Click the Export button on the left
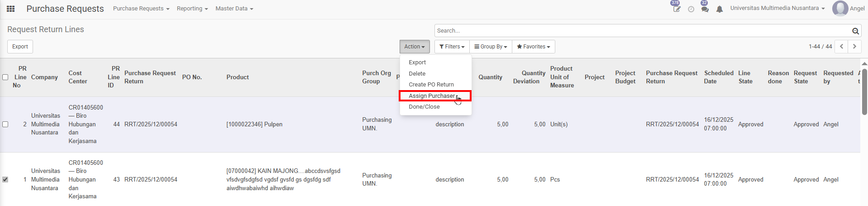868x206 pixels. click(x=20, y=47)
